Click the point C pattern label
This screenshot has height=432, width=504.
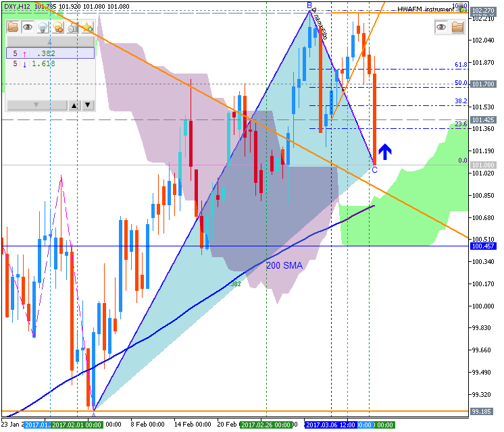coord(375,170)
